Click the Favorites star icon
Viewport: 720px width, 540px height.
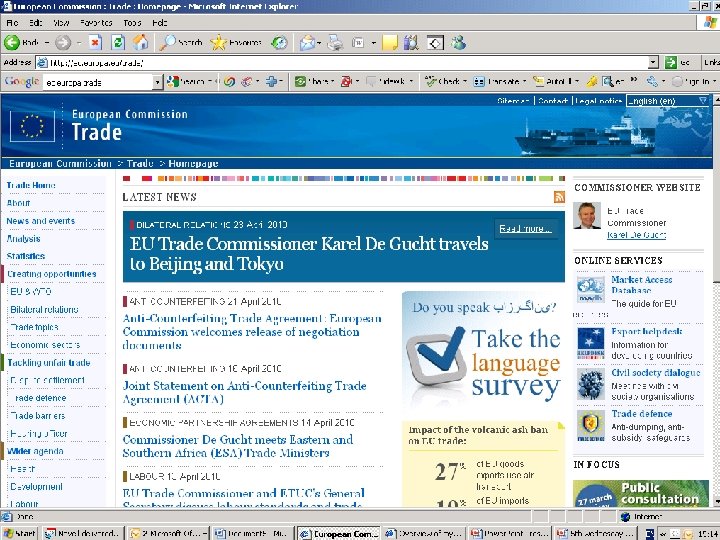pos(219,43)
